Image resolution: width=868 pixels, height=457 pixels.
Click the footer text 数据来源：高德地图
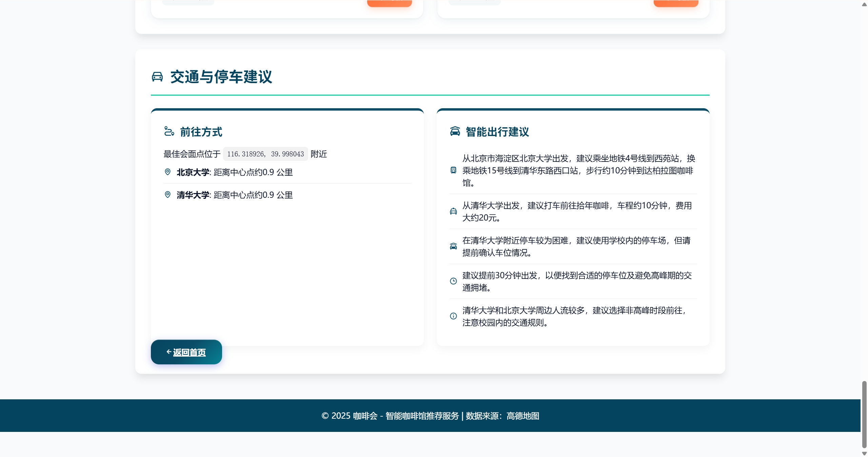(x=502, y=416)
